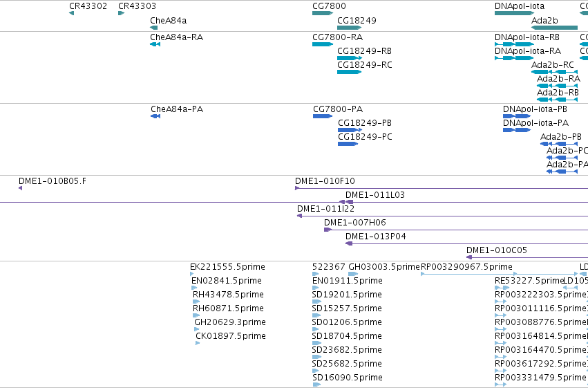
Task: Click the EN01911.5prime EST label
Action: 348,281
